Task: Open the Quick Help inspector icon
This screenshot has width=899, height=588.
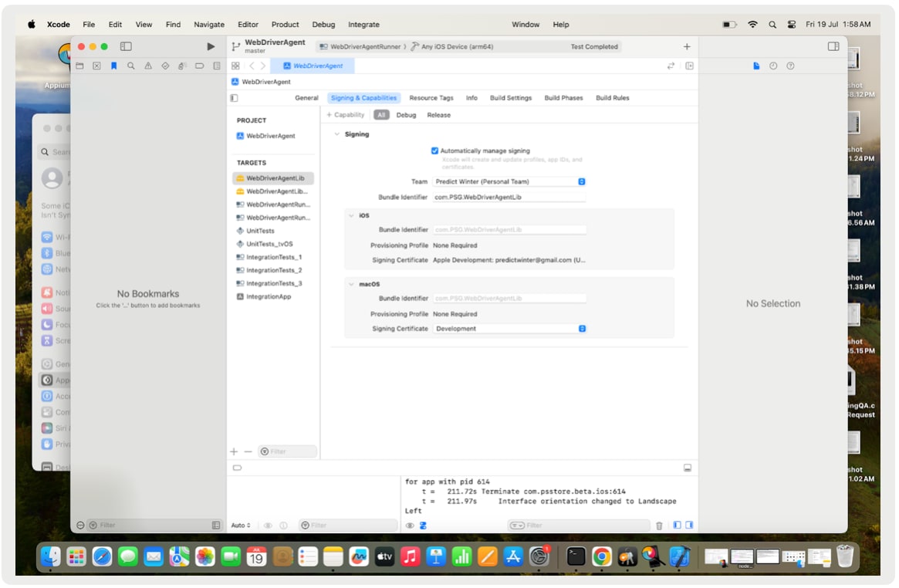Action: pyautogui.click(x=790, y=66)
